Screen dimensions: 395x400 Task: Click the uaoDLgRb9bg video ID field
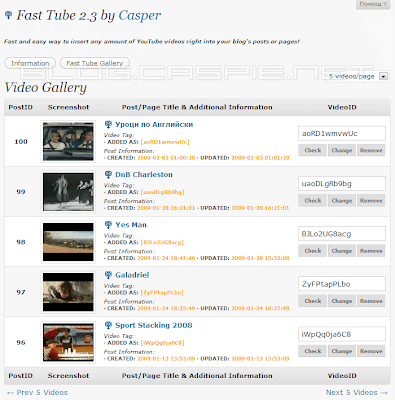pyautogui.click(x=342, y=184)
